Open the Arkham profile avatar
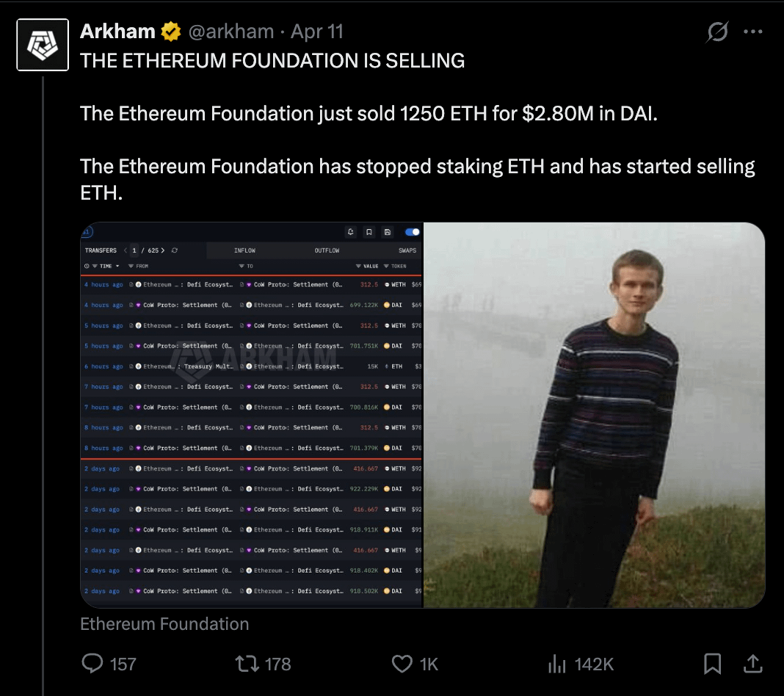The height and width of the screenshot is (696, 784). tap(43, 45)
